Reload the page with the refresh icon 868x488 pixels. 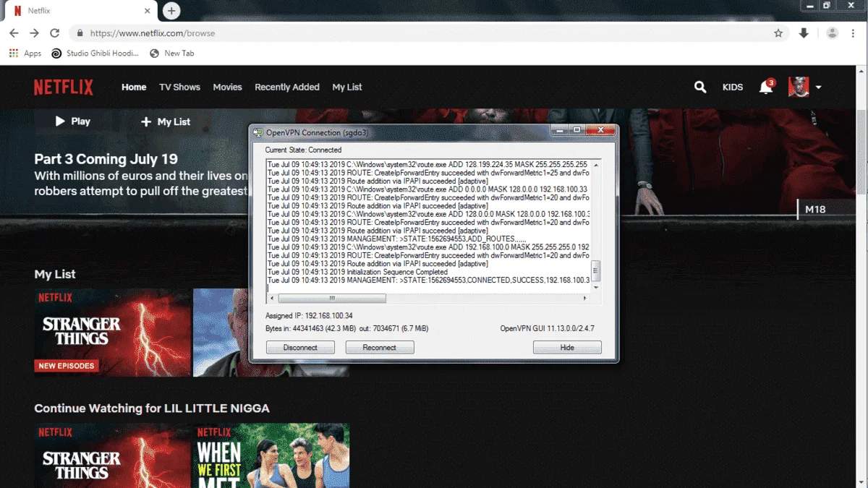coord(54,33)
